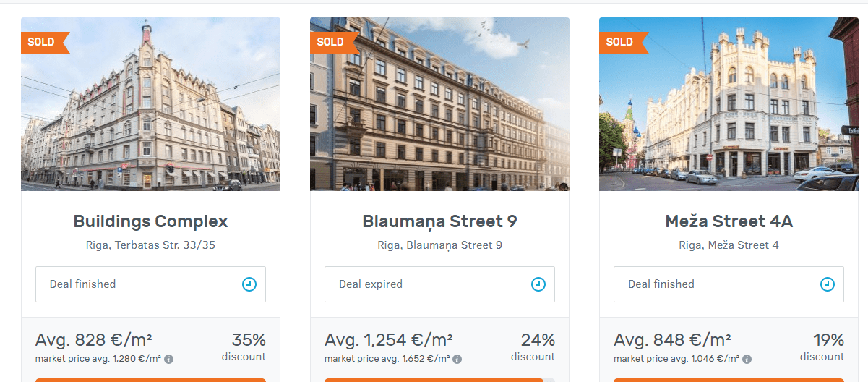Screen dimensions: 868x382
Task: Open the Buildings Complex property photo
Action: click(150, 104)
